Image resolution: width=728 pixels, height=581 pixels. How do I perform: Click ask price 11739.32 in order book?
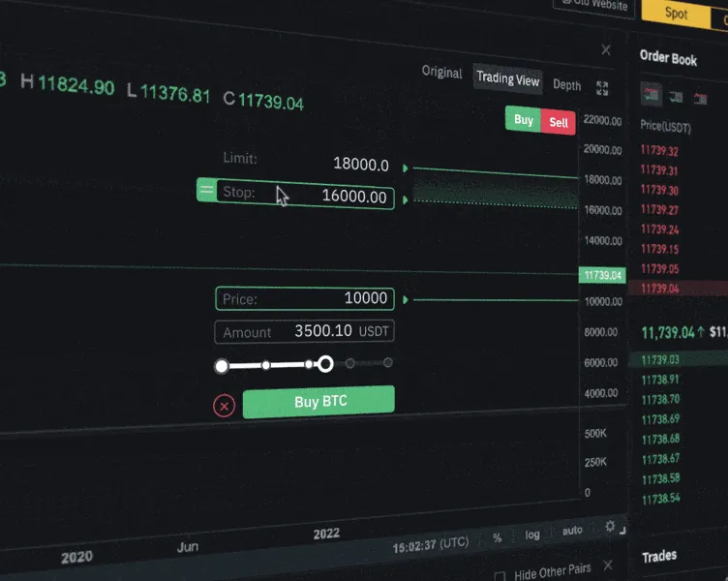pyautogui.click(x=659, y=150)
